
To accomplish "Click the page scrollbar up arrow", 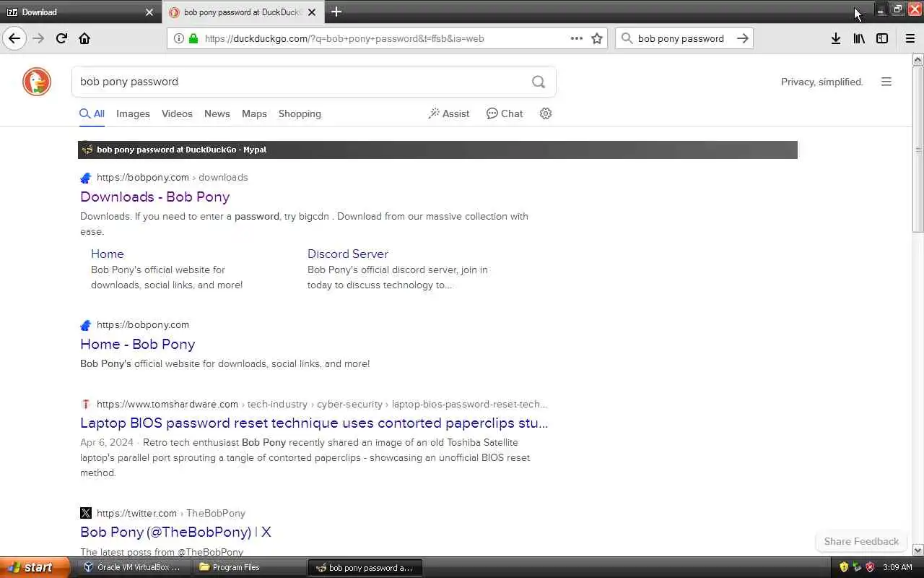I will (x=918, y=59).
